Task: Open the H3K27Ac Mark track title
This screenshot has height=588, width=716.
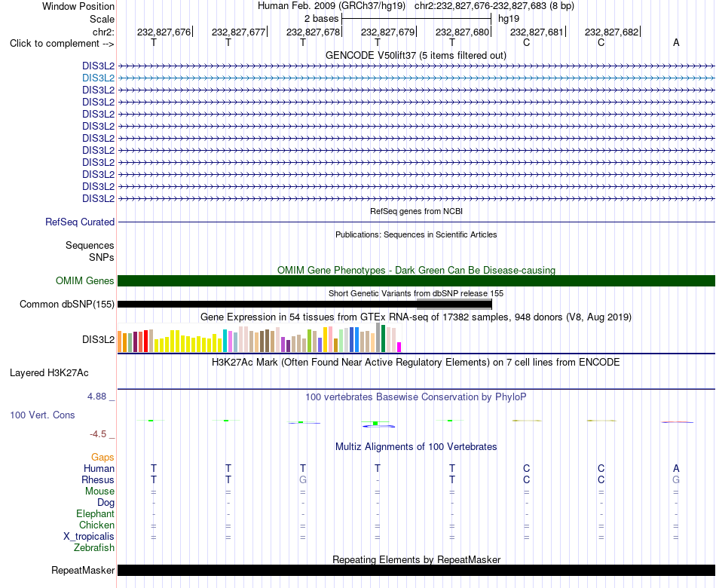Action: (x=416, y=363)
